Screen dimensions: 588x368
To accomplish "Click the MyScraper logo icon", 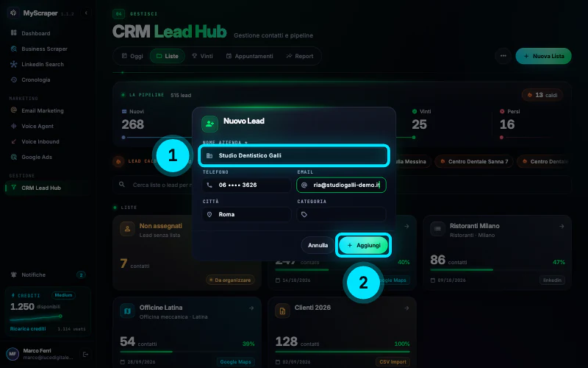I will tap(13, 13).
